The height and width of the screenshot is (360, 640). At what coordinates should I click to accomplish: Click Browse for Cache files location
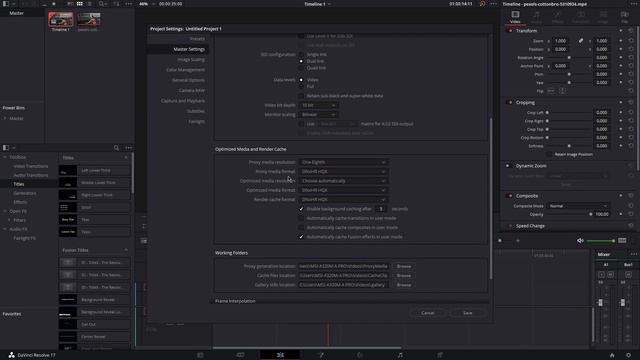point(404,276)
